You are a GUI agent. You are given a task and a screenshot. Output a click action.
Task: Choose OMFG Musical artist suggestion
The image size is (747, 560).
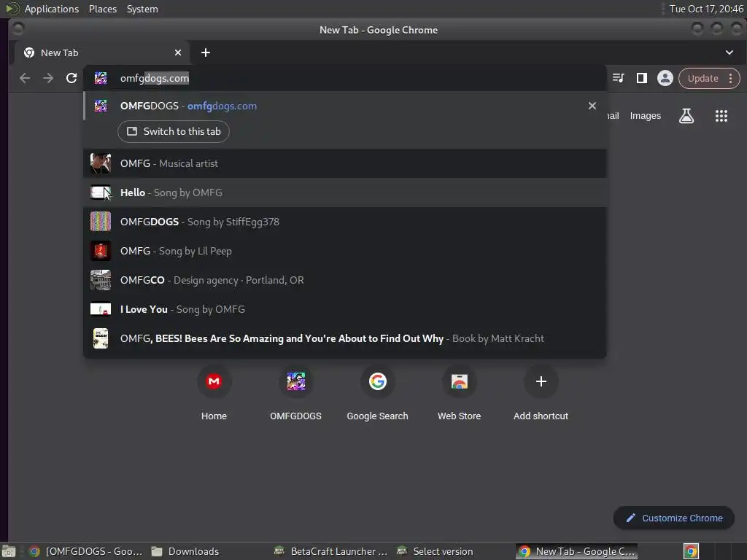(x=345, y=163)
